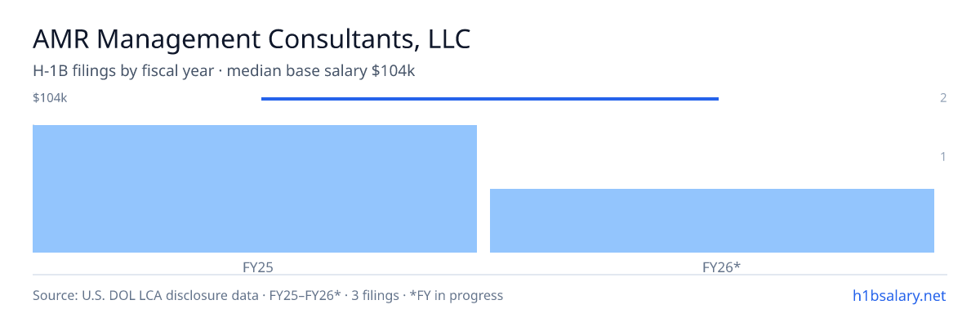Click the white gap between the two bars

click(483, 189)
